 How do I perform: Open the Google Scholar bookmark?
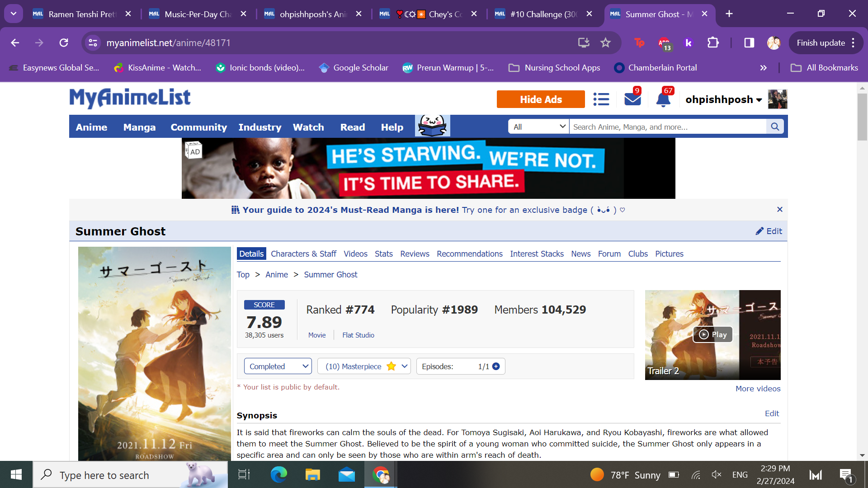coord(354,68)
